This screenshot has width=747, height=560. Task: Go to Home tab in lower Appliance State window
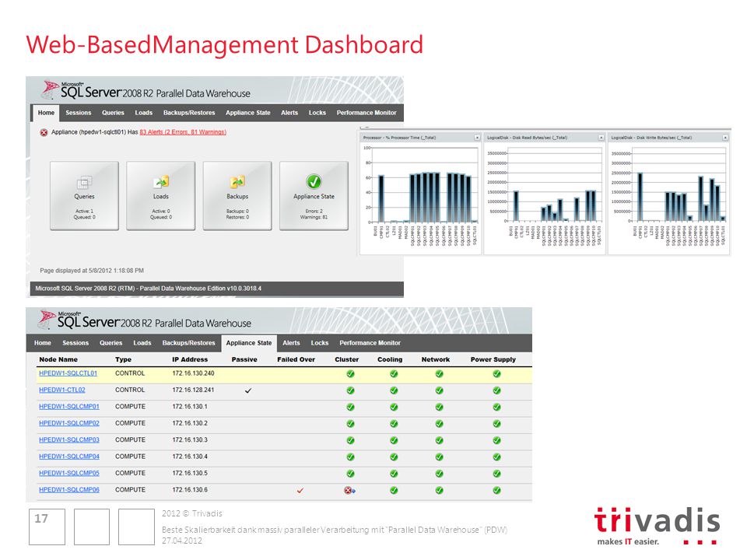point(42,343)
